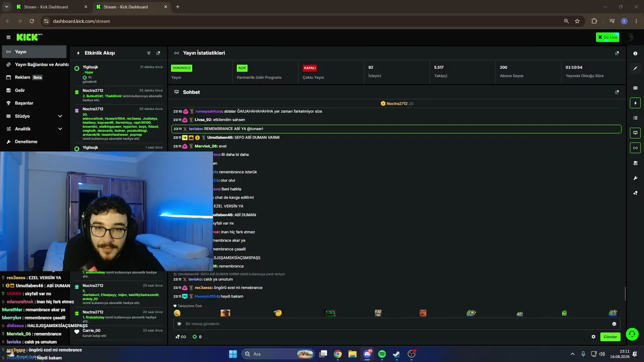This screenshot has width=644, height=362.
Task: Show hidden system tray icons
Action: pos(572,354)
